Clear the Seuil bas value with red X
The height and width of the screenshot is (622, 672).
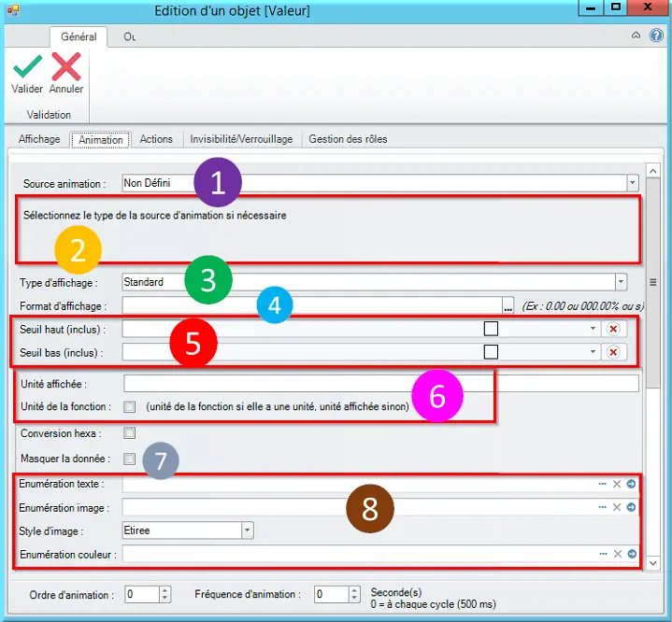[x=613, y=352]
